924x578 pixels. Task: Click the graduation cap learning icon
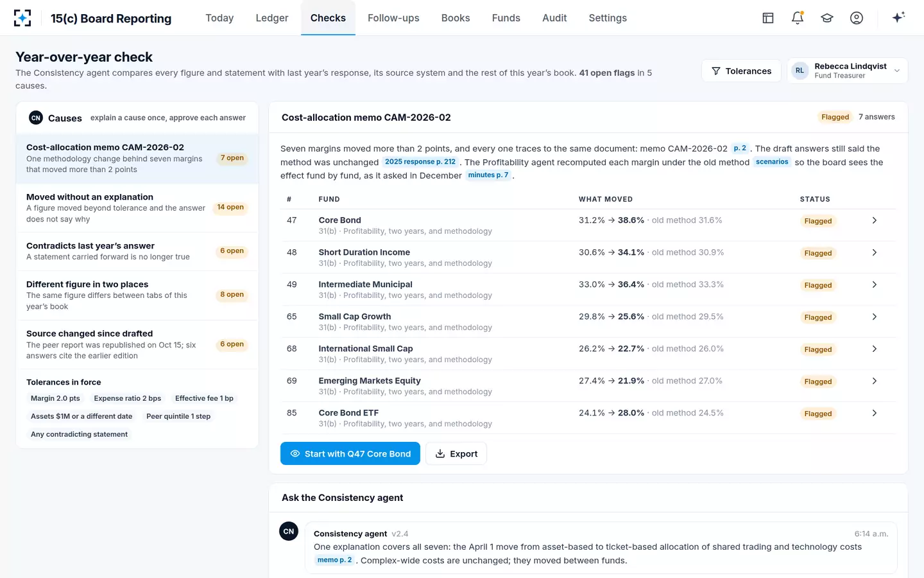[827, 18]
